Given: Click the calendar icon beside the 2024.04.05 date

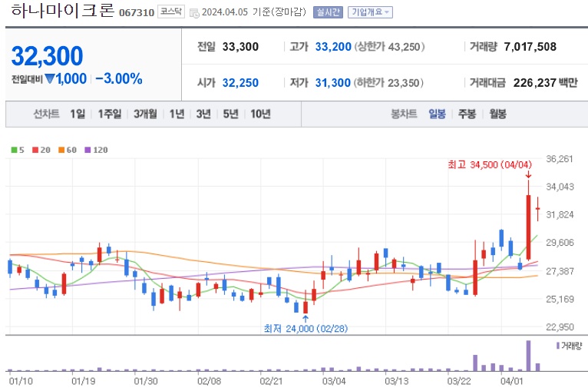Looking at the screenshot, I should (x=194, y=13).
